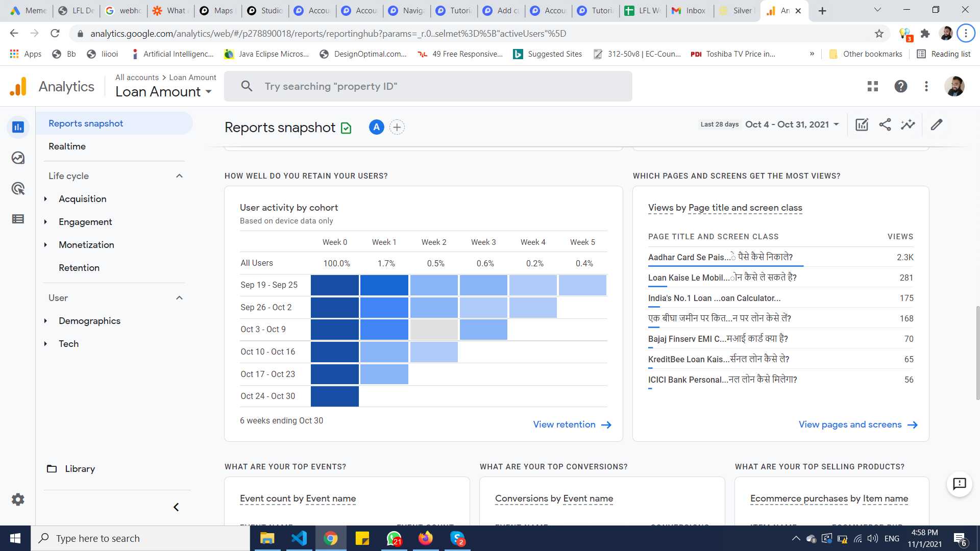Image resolution: width=980 pixels, height=551 pixels.
Task: Open the date range dropdown
Action: pos(792,124)
